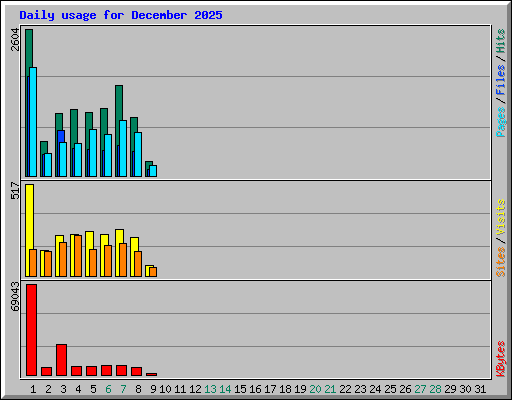Click day 3 on the x-axis

point(63,389)
